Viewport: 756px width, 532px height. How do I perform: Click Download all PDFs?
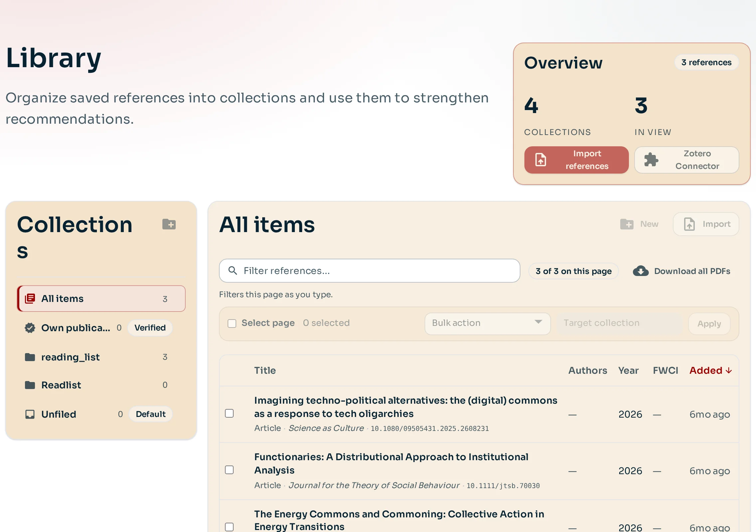tap(681, 271)
